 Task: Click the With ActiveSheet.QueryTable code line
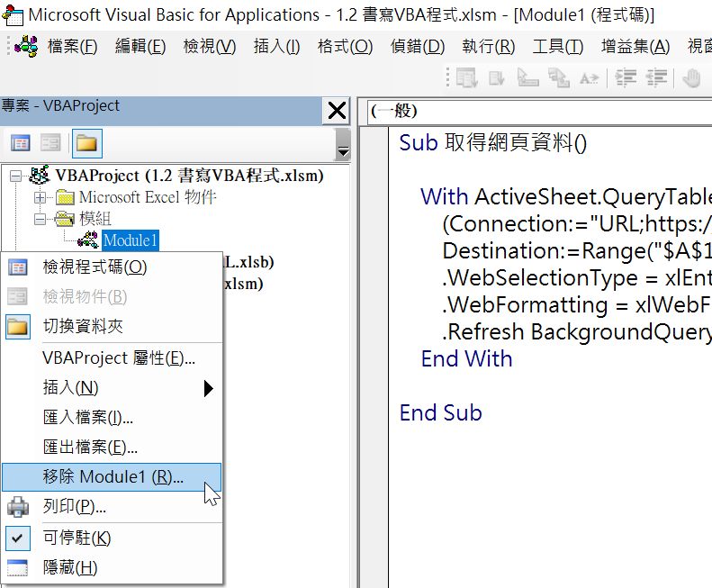coord(566,197)
